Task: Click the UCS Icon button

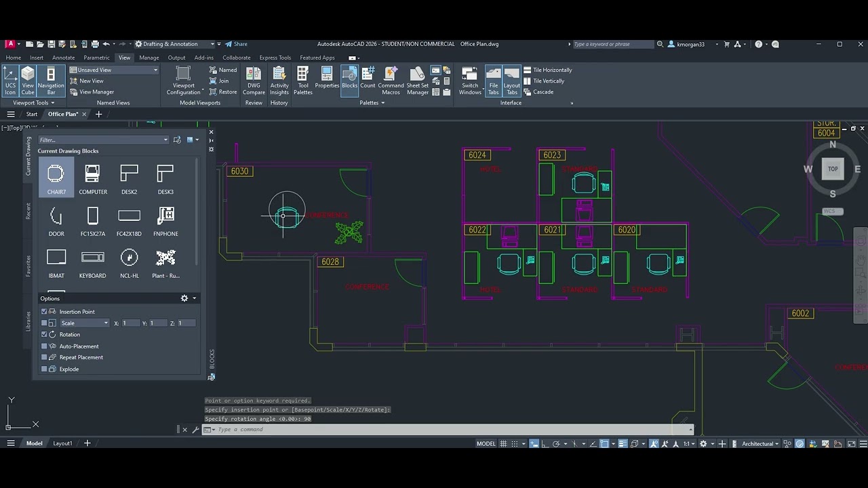Action: [10, 81]
